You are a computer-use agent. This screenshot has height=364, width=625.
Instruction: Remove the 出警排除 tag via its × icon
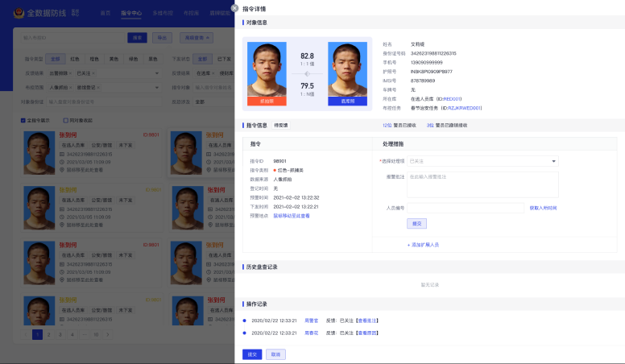71,73
